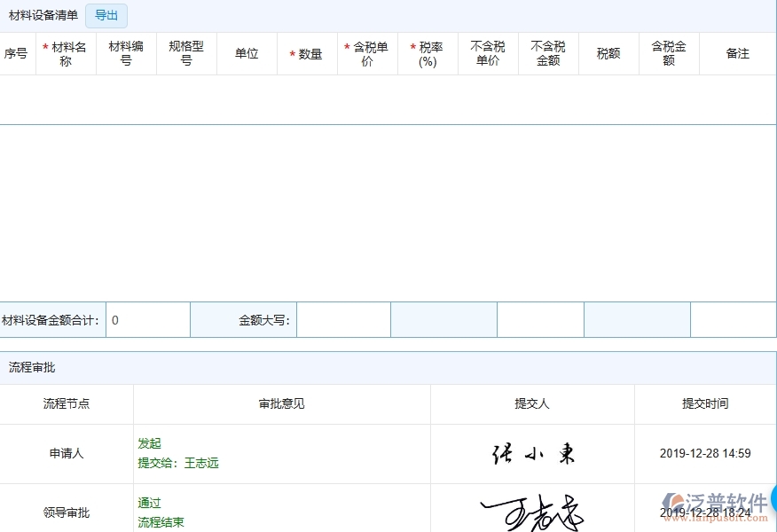Viewport: 777px width, 532px height.
Task: Select the 含税单价 column header
Action: pyautogui.click(x=367, y=53)
